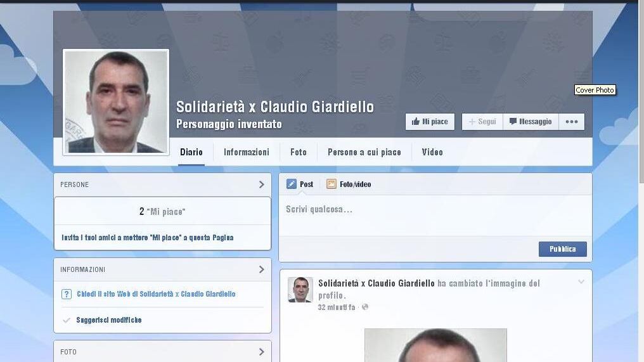Image resolution: width=644 pixels, height=362 pixels.
Task: Click the plus icon next to Segui
Action: pyautogui.click(x=472, y=122)
